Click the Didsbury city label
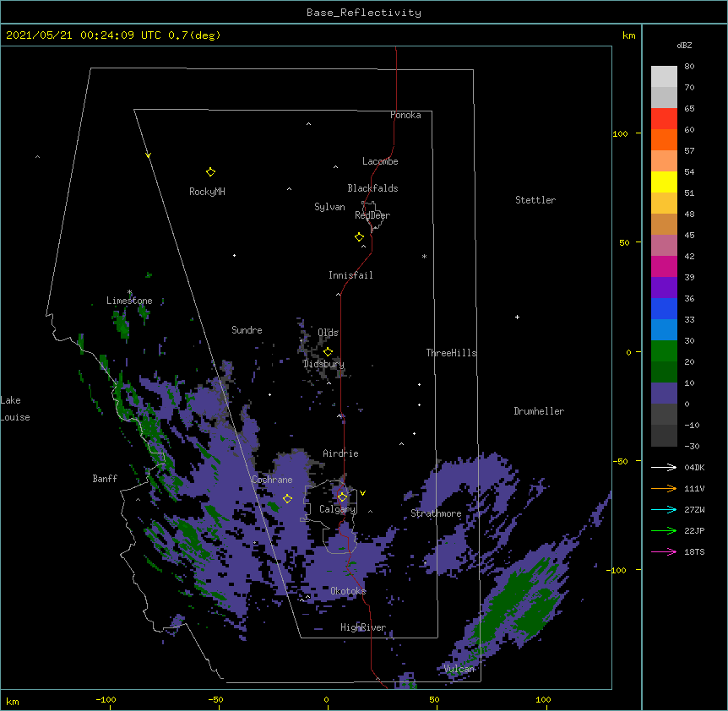Image resolution: width=728 pixels, height=711 pixels. [323, 364]
